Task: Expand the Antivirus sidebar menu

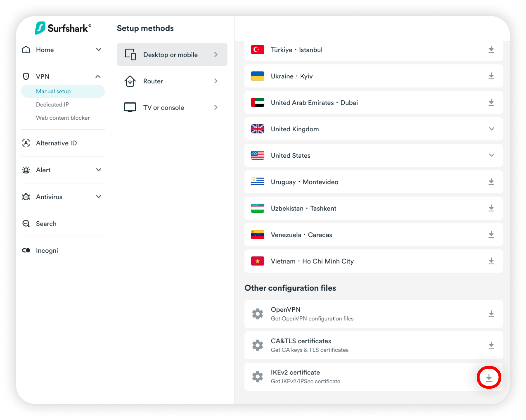Action: 98,197
